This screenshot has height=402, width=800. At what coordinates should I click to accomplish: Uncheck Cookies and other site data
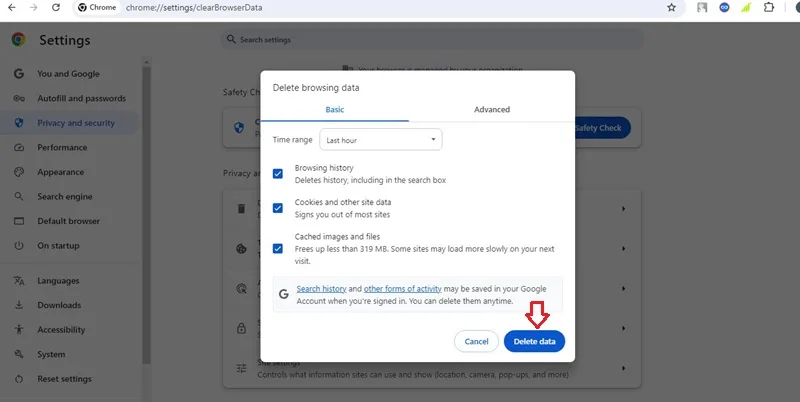278,208
